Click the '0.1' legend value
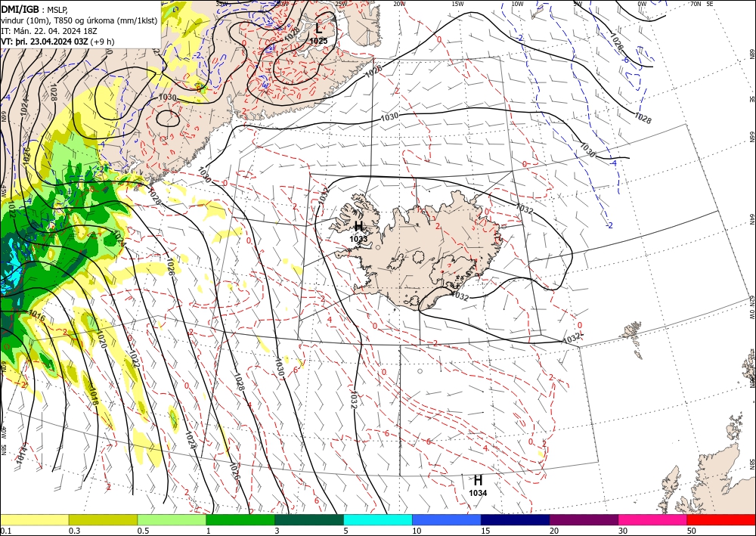 coord(5,531)
